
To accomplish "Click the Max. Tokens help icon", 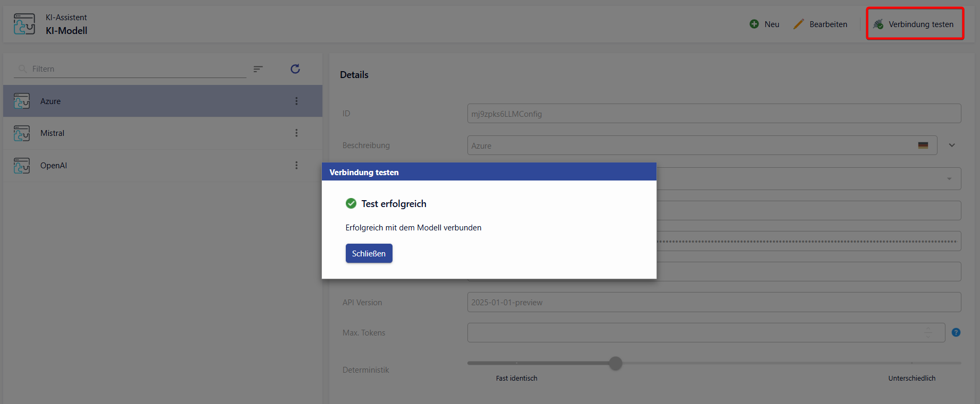I will click(956, 332).
